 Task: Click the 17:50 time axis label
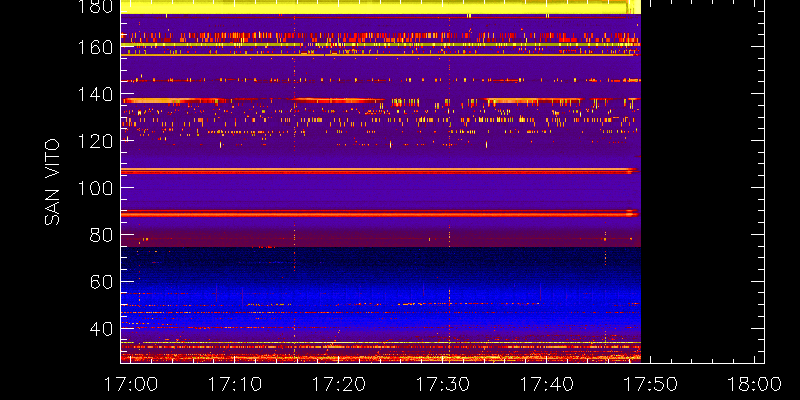tap(651, 384)
